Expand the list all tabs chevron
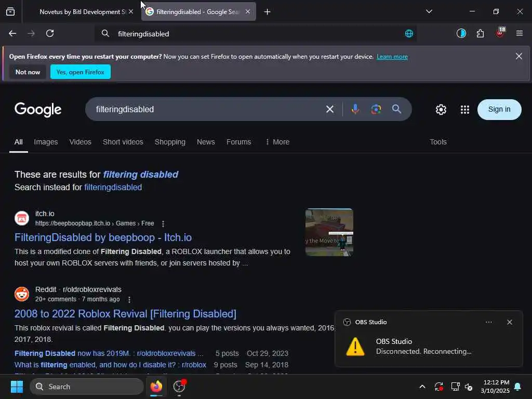The height and width of the screenshot is (399, 532). click(429, 11)
